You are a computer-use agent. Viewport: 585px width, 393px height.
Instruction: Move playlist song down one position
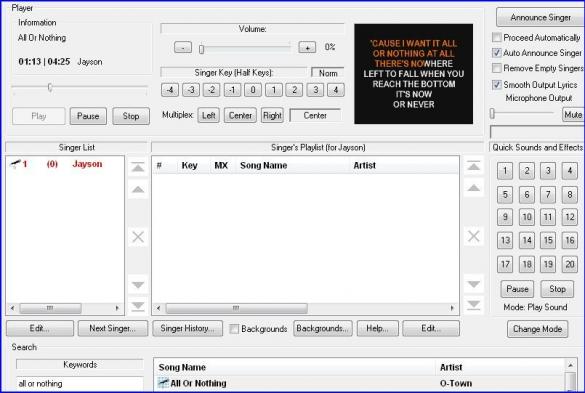(474, 284)
